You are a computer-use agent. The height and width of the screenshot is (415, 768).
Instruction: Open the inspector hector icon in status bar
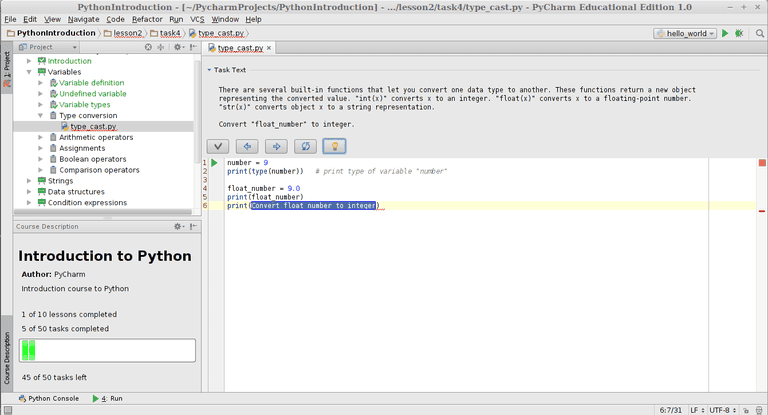[759, 411]
